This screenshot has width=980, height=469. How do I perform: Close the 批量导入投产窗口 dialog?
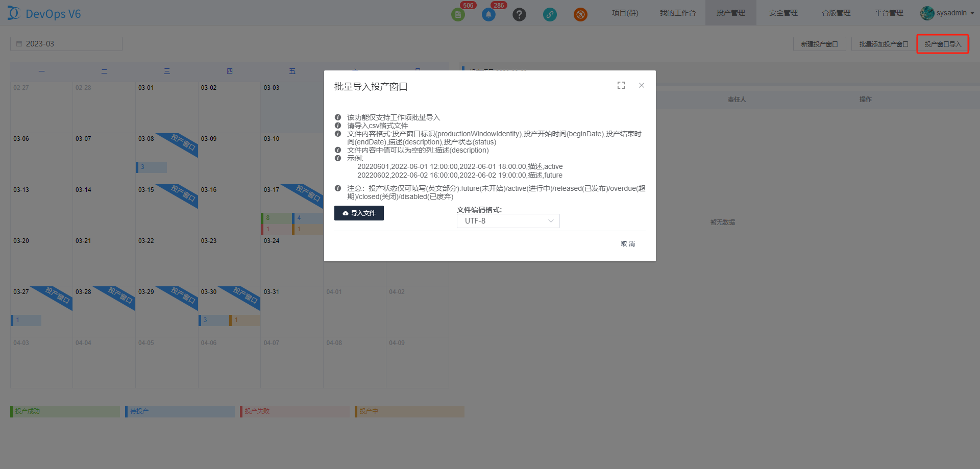click(x=642, y=85)
